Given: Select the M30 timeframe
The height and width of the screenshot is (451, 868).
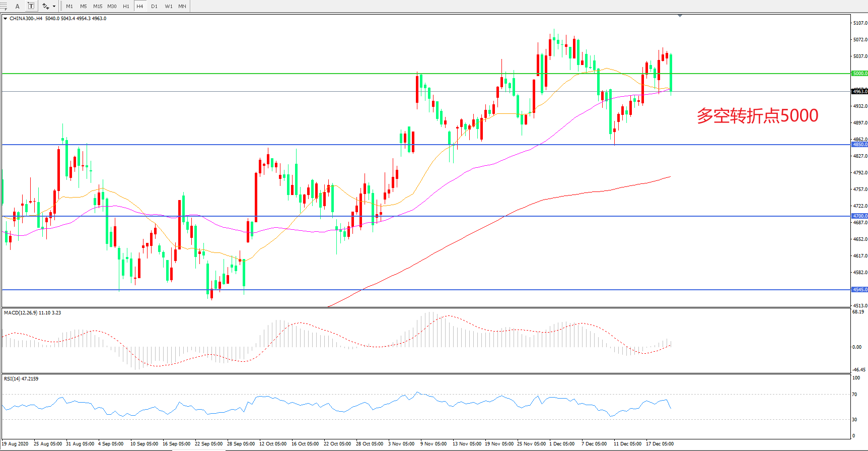Looking at the screenshot, I should click(x=112, y=7).
